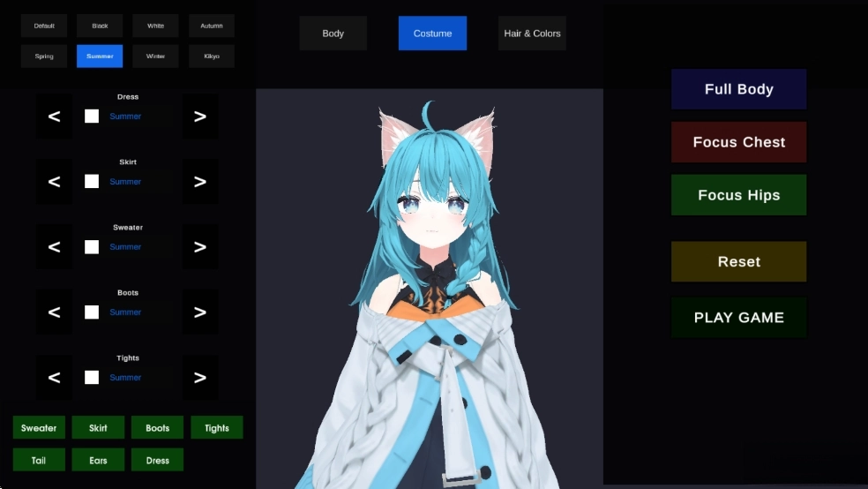Image resolution: width=868 pixels, height=489 pixels.
Task: Toggle the green Tail button
Action: coord(39,460)
